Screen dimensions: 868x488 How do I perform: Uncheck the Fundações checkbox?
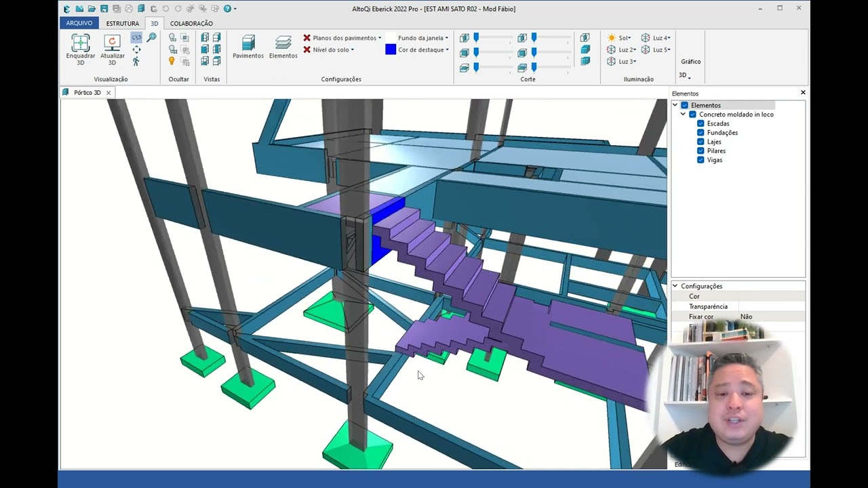(x=701, y=133)
